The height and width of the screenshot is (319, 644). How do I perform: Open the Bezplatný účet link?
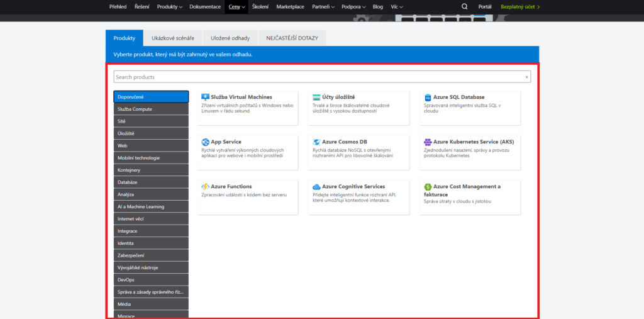click(x=520, y=7)
